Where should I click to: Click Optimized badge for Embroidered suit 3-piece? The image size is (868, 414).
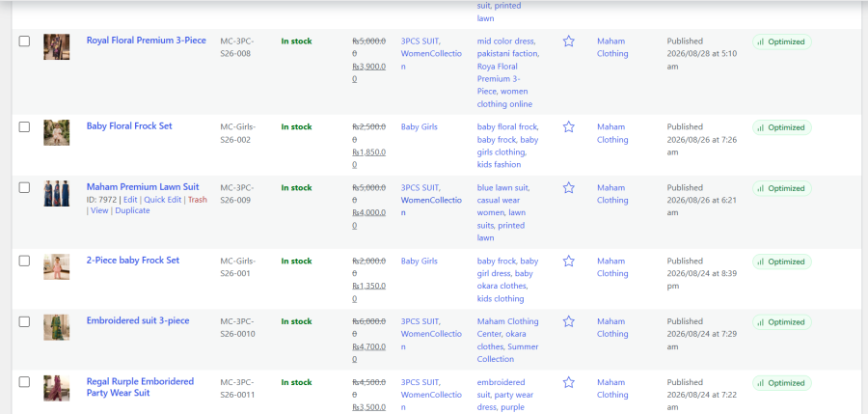781,322
